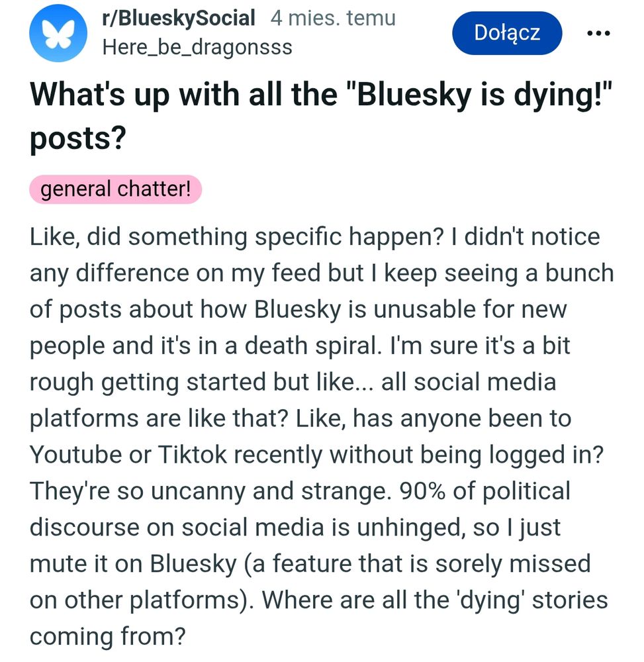Screen dimensions: 644x662
Task: Open the r/BlueskySocial community link
Action: click(x=178, y=19)
